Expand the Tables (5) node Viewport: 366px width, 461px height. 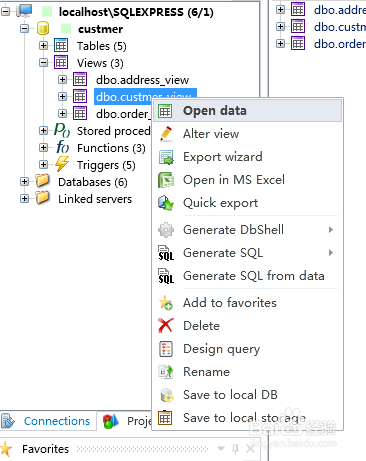(43, 45)
